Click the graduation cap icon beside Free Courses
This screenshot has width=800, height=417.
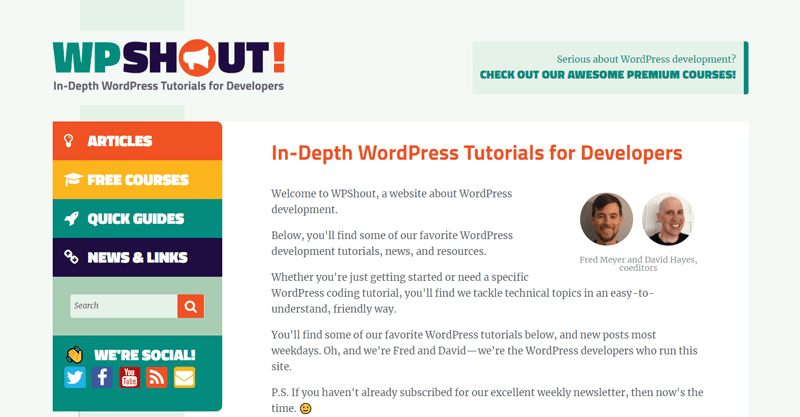(73, 179)
